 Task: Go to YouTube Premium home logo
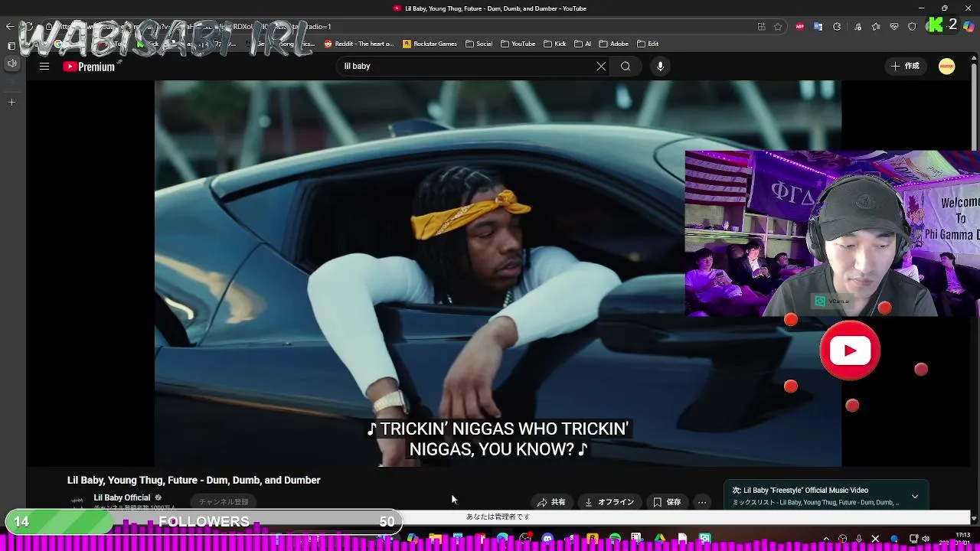89,67
